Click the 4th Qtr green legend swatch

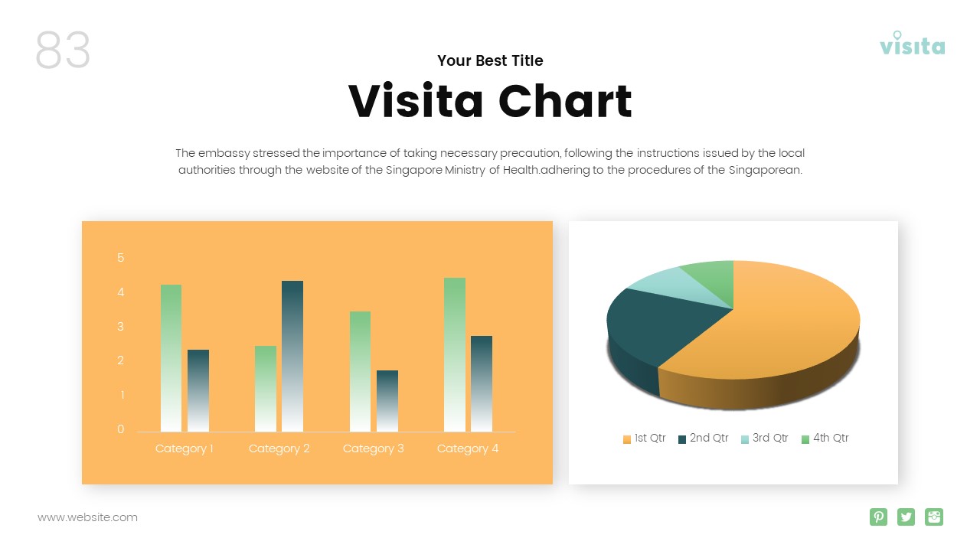pos(805,439)
